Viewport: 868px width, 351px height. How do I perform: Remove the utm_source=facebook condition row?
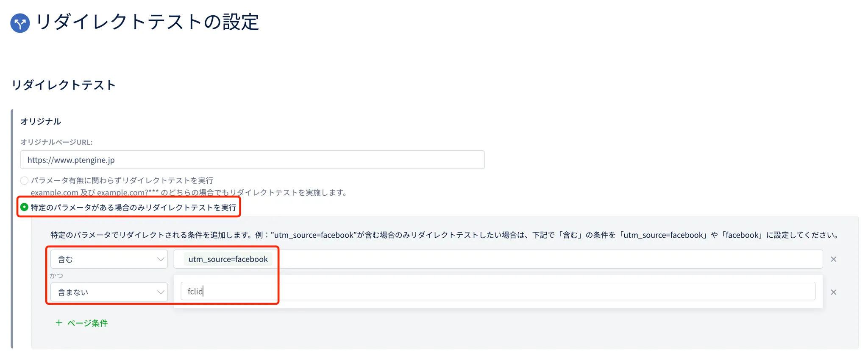click(x=833, y=259)
